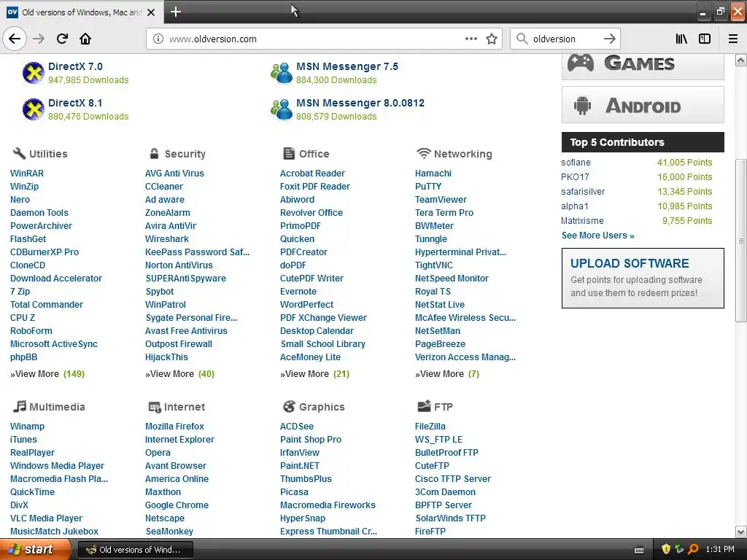Click the Internet category icon
747x560 pixels.
click(155, 407)
